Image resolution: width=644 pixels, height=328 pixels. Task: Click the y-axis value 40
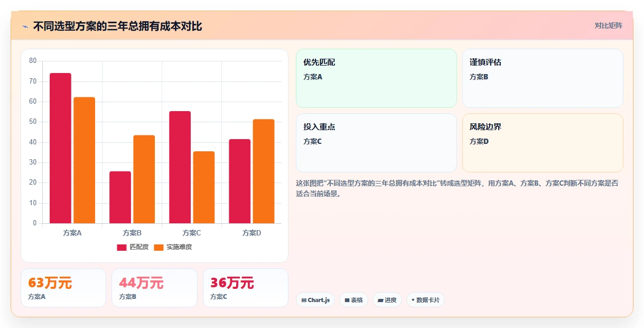(x=33, y=142)
